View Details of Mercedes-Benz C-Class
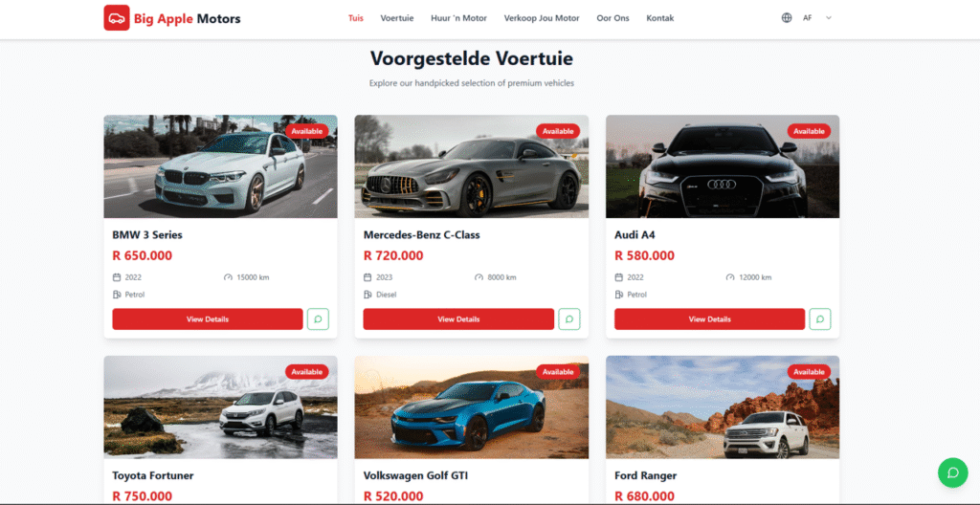The width and height of the screenshot is (980, 505). pos(458,318)
